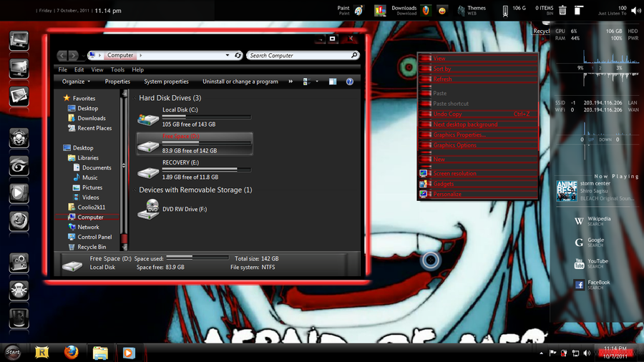
Task: Click the Organize dropdown
Action: [76, 82]
